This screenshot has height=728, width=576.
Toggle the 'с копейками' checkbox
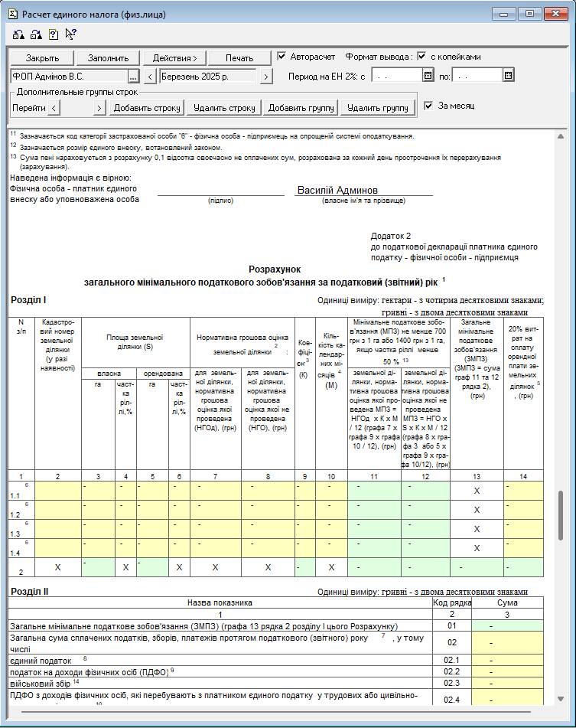pos(421,56)
